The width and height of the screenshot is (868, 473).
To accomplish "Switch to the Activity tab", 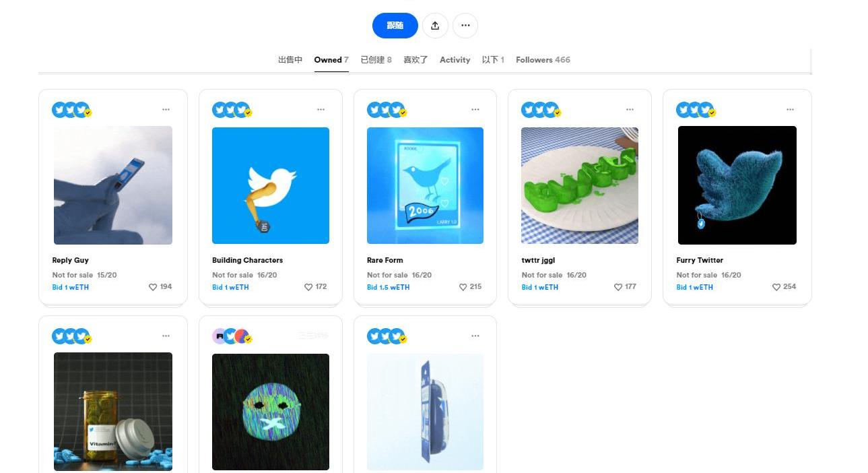I will (x=455, y=60).
